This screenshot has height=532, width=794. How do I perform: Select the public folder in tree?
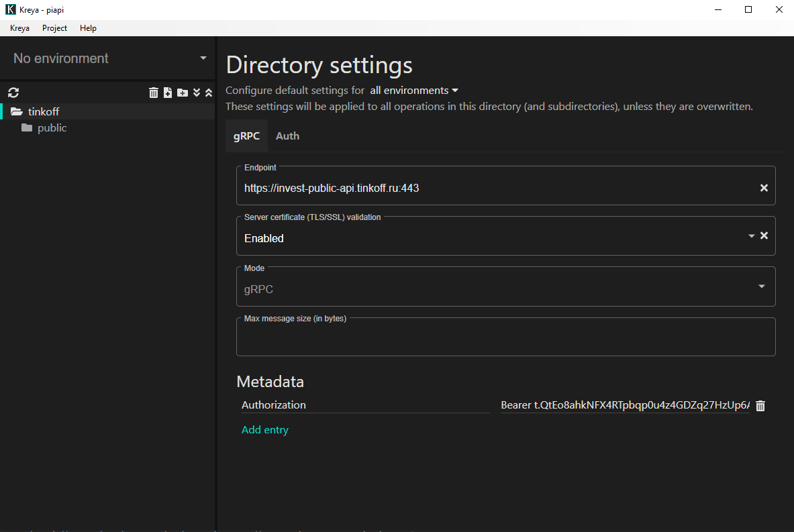tap(52, 128)
